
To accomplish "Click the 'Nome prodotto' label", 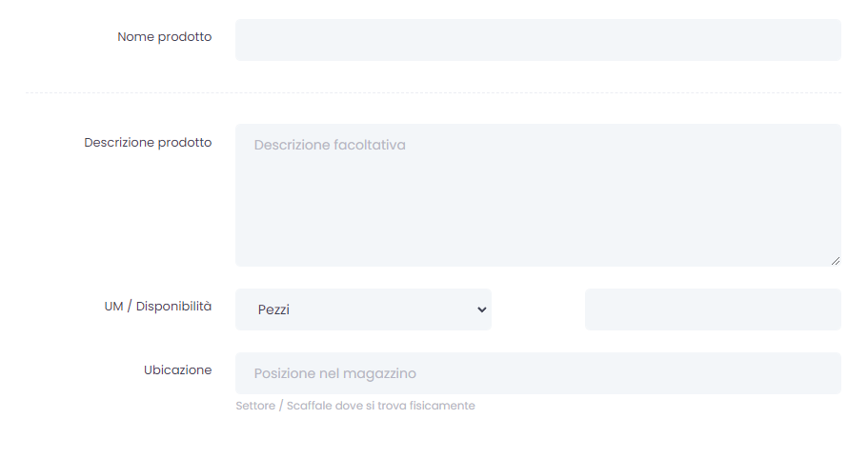I will tap(164, 37).
